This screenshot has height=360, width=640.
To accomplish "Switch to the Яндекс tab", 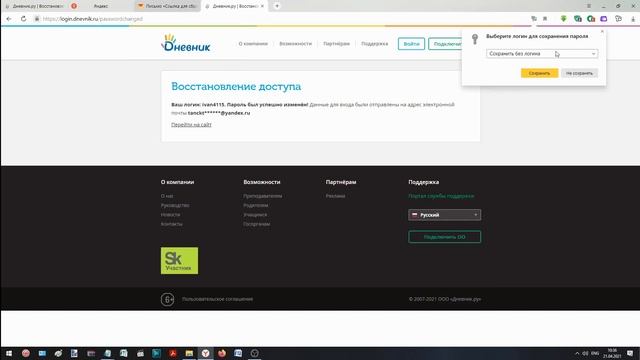I will (x=101, y=6).
